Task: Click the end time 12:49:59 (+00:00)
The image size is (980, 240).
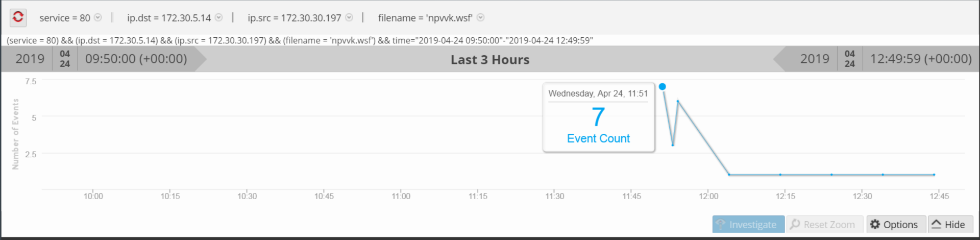Action: [920, 59]
